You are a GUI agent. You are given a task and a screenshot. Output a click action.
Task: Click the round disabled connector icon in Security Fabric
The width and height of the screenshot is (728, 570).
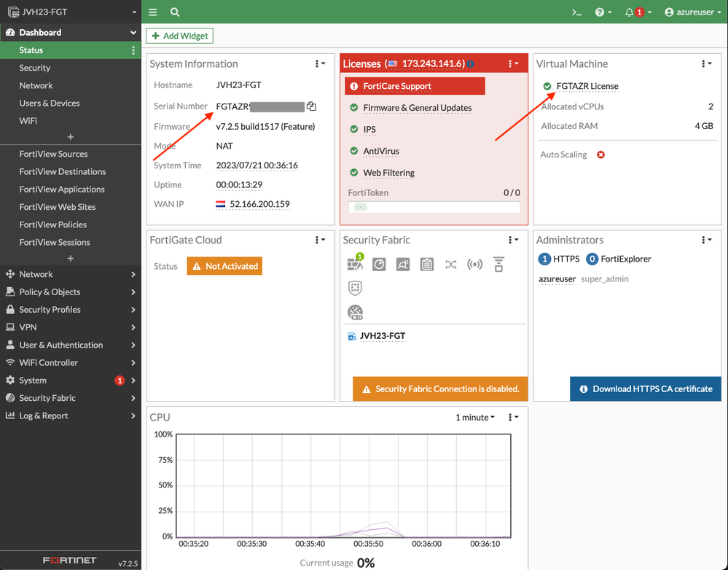[355, 312]
